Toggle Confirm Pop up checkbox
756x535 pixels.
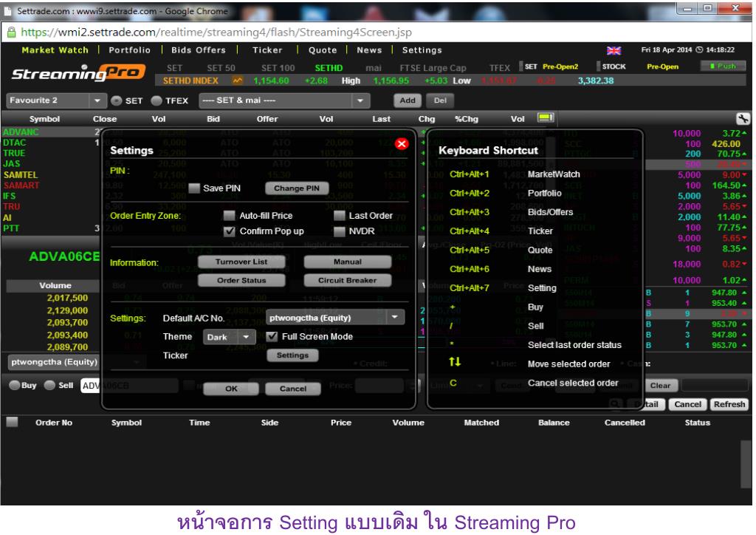[230, 231]
